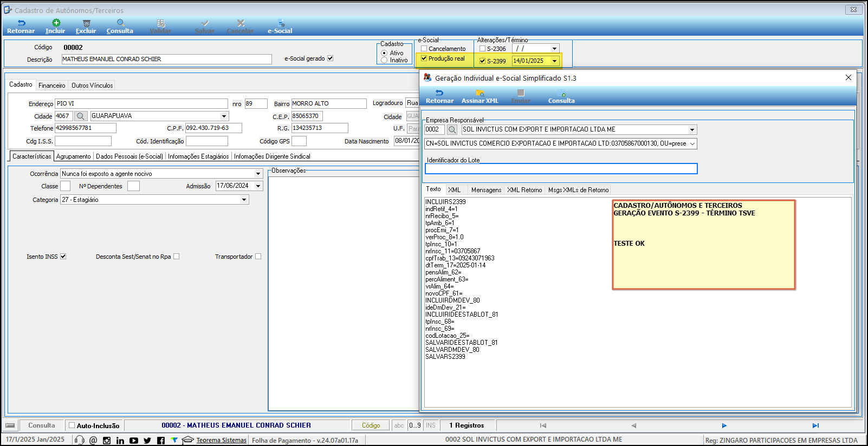Click the search icon next to company code 0002
This screenshot has width=868, height=446.
(x=452, y=129)
